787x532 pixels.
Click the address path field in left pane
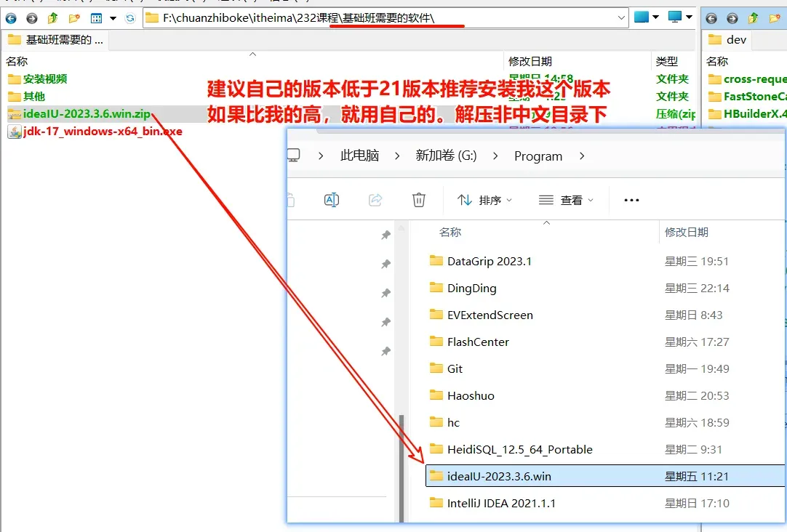385,18
